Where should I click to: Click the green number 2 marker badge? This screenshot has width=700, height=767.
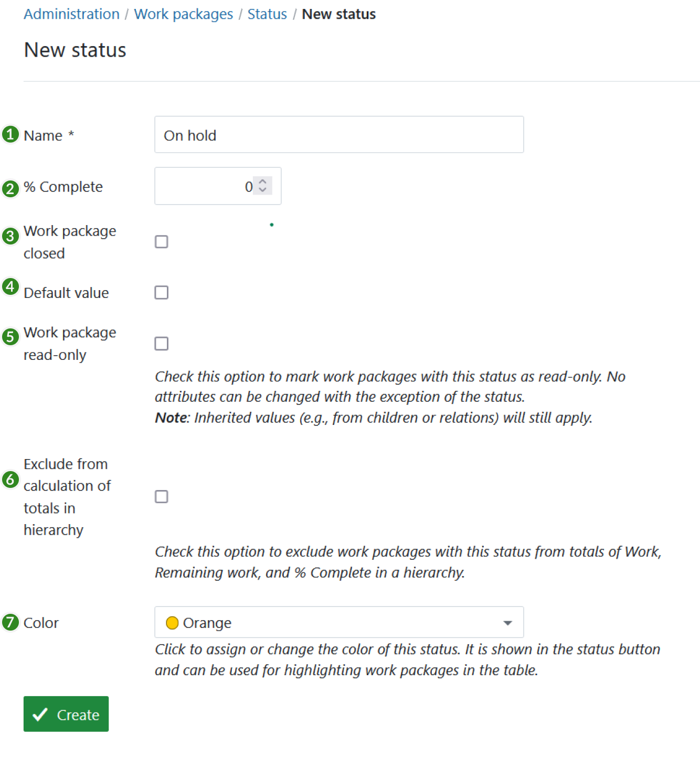10,188
